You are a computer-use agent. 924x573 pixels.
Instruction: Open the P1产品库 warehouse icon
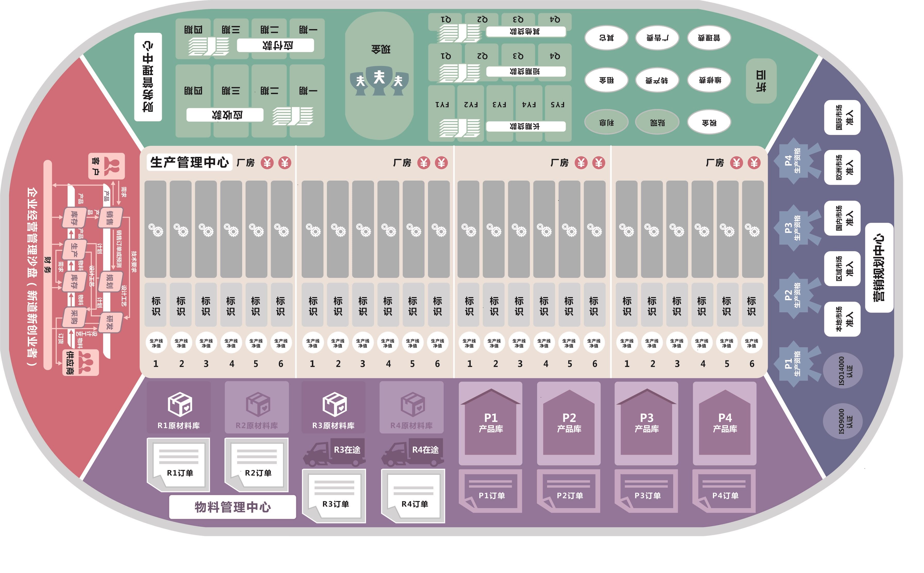(x=492, y=421)
